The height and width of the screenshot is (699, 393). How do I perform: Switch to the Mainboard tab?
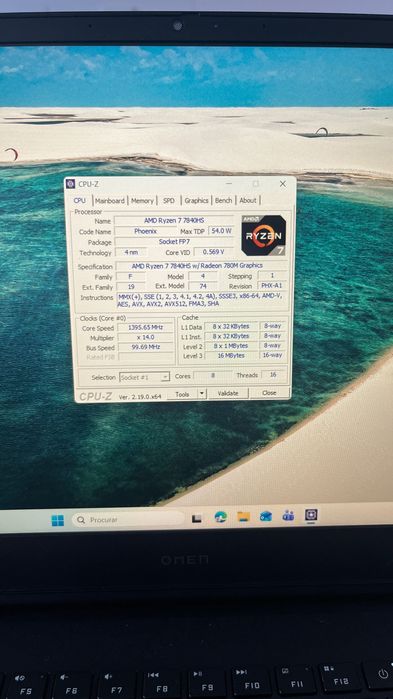click(110, 201)
